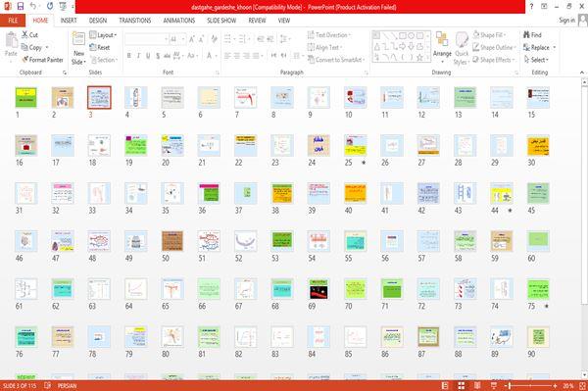Toggle underline formatting
Screen dimensions: 588x391
pyautogui.click(x=148, y=56)
